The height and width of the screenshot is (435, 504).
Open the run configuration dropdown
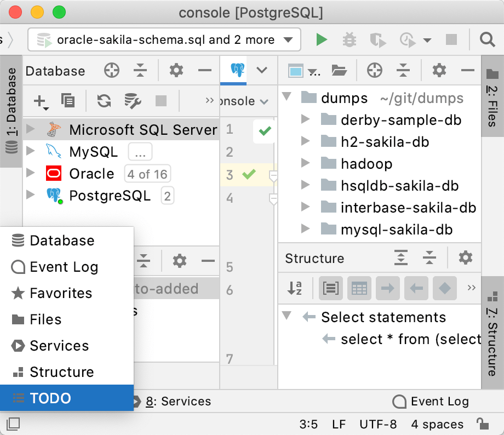[164, 40]
